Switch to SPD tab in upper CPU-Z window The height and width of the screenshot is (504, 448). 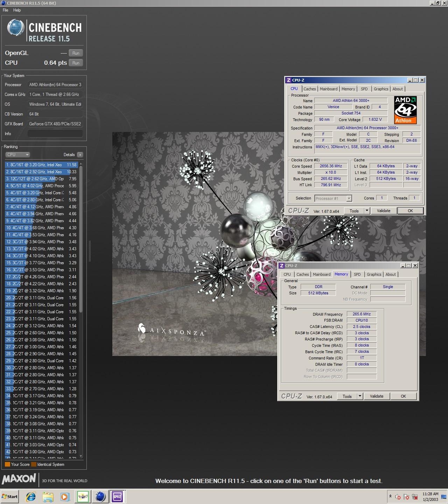[x=364, y=89]
